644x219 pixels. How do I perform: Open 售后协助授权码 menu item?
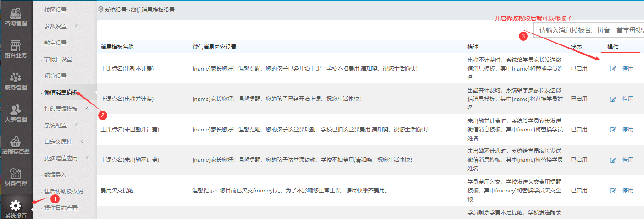pyautogui.click(x=64, y=191)
